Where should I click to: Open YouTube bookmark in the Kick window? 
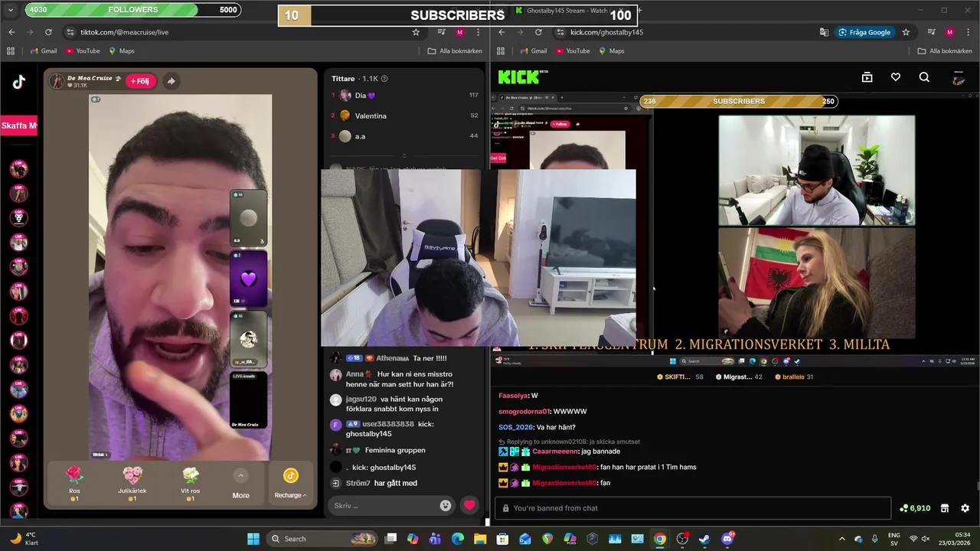pyautogui.click(x=573, y=51)
